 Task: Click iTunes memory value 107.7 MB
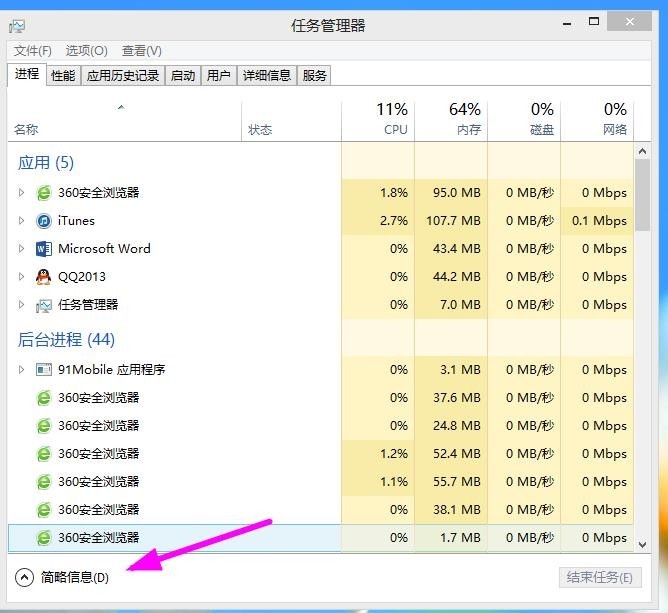pos(453,221)
